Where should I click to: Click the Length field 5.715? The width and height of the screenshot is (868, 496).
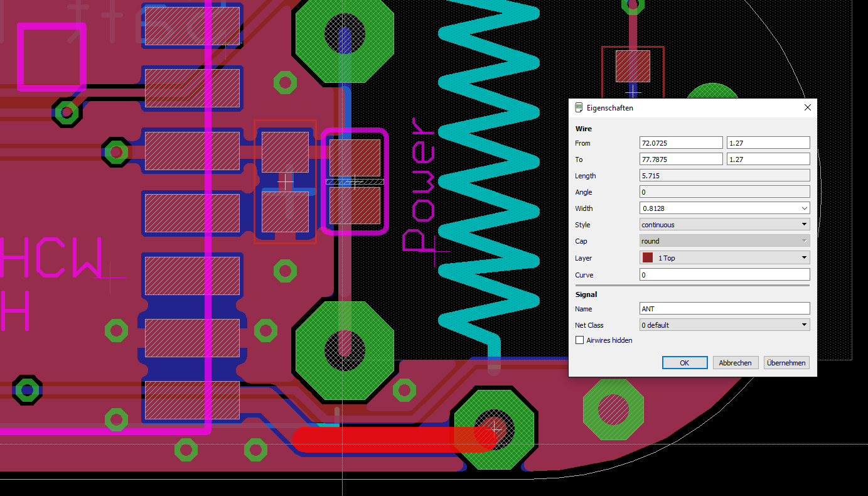click(x=725, y=176)
